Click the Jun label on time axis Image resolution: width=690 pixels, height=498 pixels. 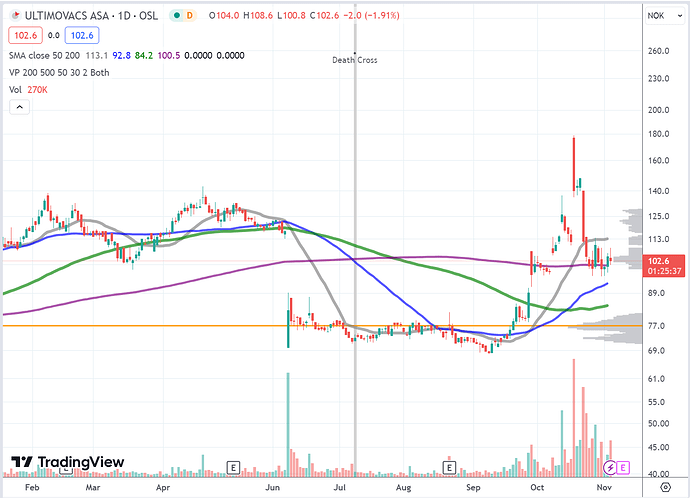click(x=272, y=487)
